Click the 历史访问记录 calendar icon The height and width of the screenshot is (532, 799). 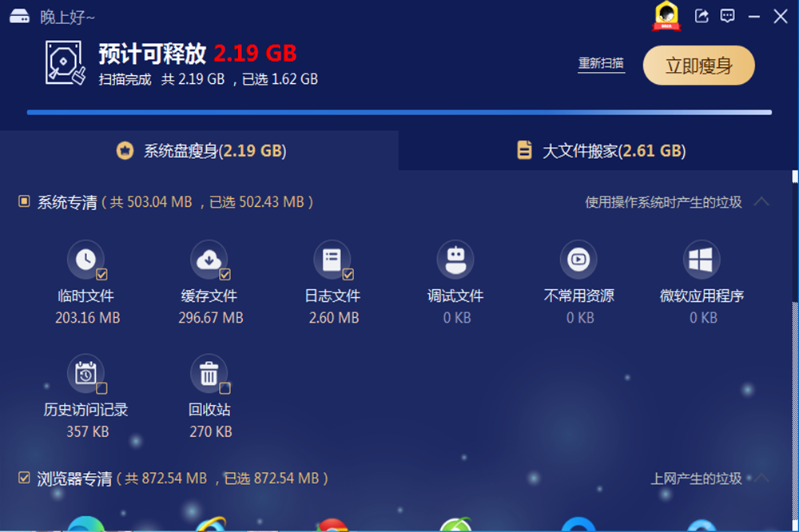pos(85,373)
